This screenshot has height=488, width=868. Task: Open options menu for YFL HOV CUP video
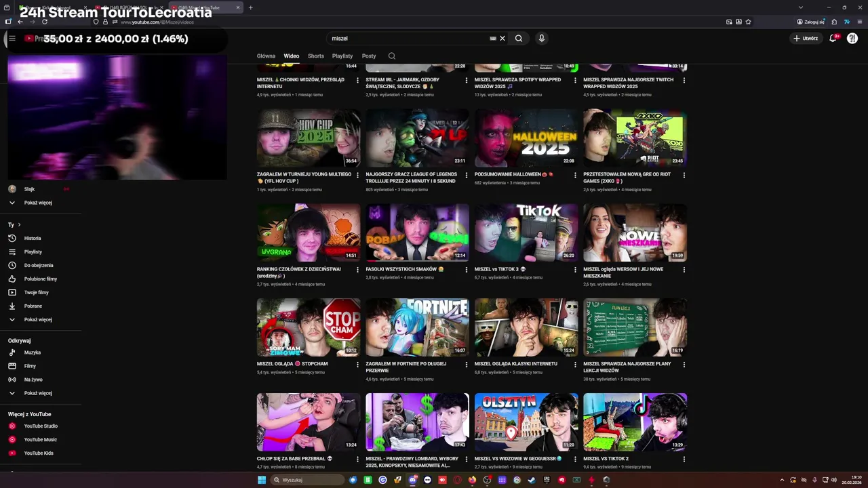coord(357,175)
